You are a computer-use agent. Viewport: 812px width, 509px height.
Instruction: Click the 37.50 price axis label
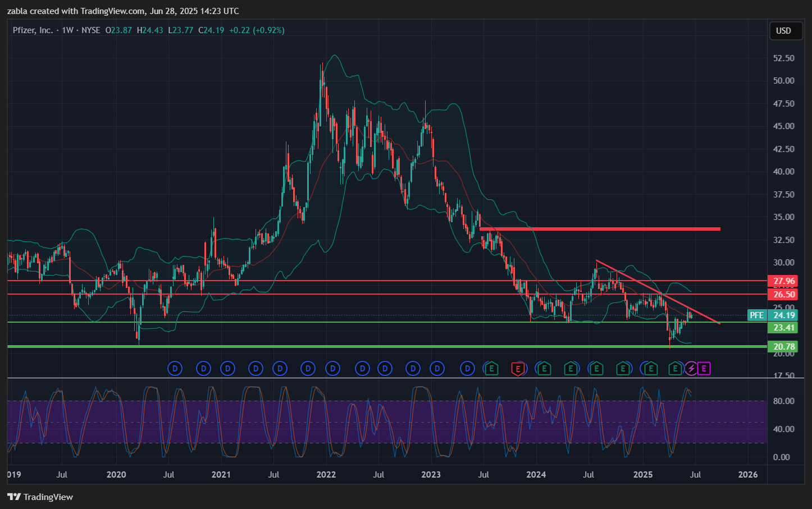[784, 195]
